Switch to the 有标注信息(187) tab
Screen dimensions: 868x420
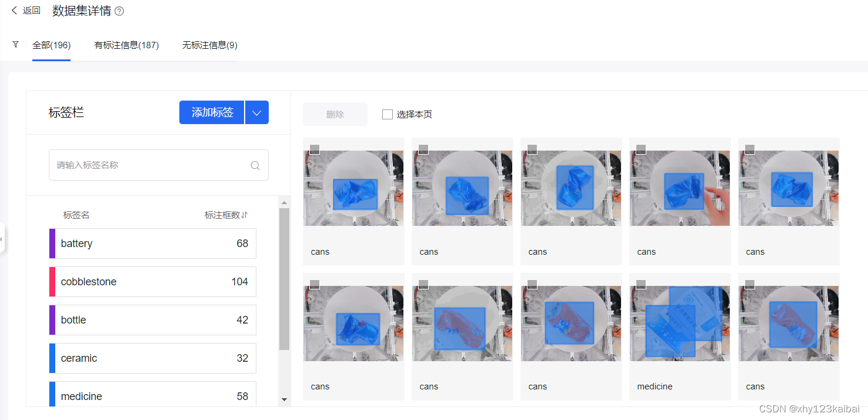[126, 45]
